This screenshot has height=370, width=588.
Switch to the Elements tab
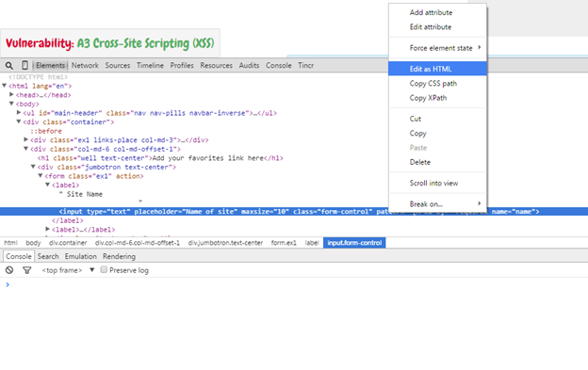point(50,65)
